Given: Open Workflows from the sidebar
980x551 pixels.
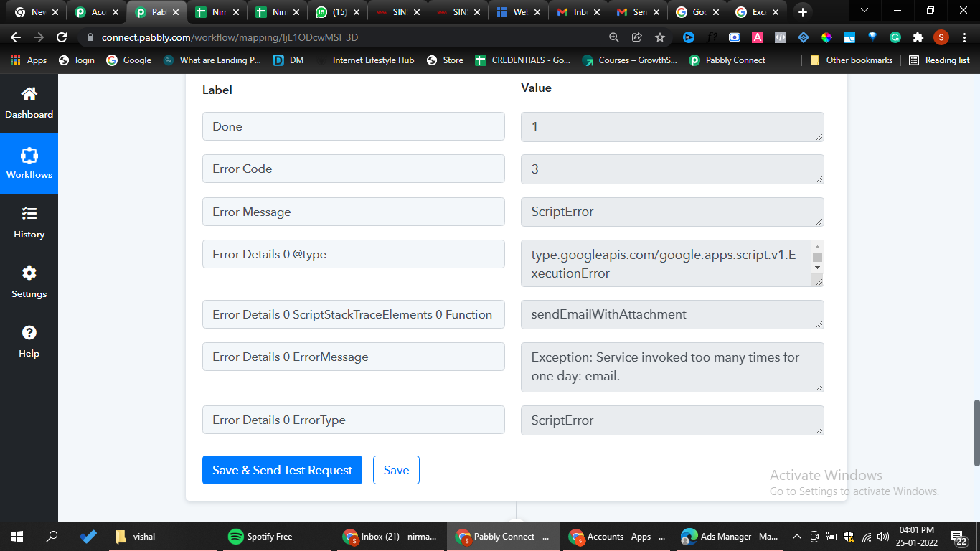Looking at the screenshot, I should coord(29,164).
